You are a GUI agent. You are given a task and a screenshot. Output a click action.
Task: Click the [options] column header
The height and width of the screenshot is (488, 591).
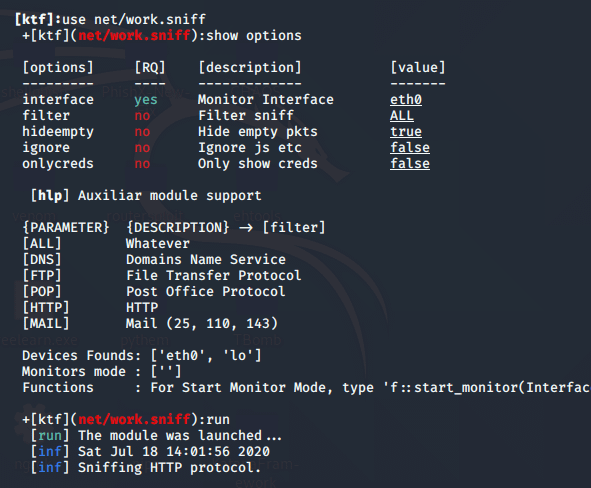(x=58, y=67)
